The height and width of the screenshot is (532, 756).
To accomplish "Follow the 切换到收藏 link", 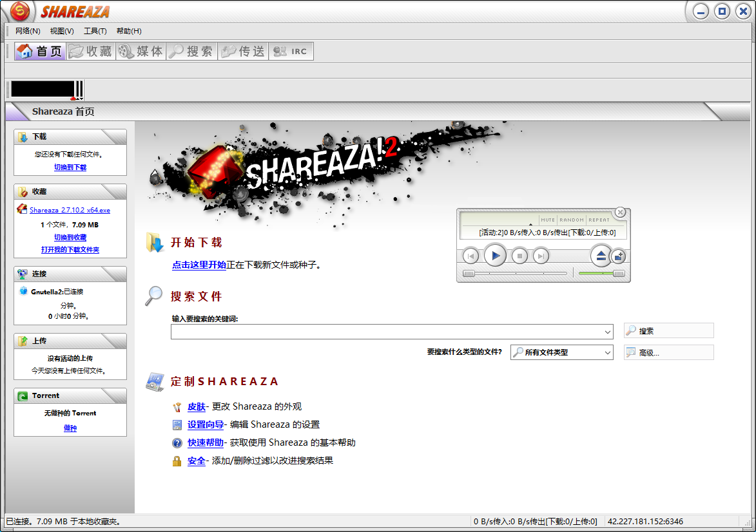I will [70, 237].
